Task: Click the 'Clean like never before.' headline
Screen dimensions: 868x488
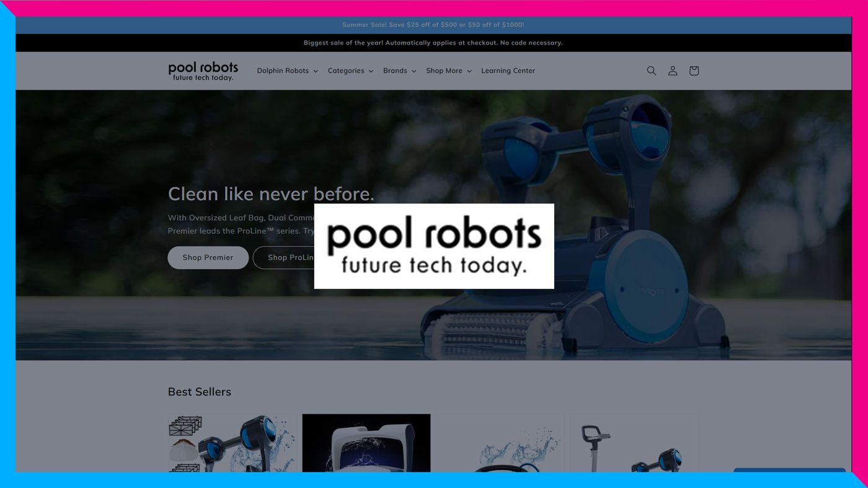Action: [x=271, y=194]
